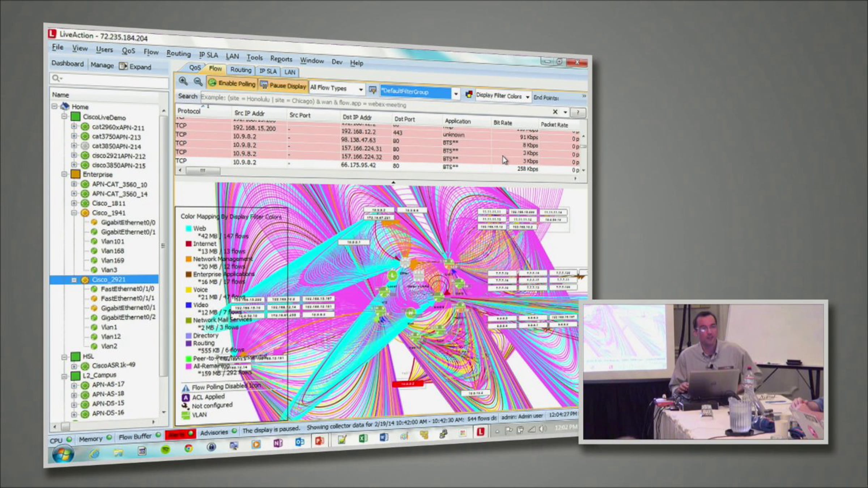Open Word from the taskbar
Viewport: 868px width, 488px height.
pos(384,437)
